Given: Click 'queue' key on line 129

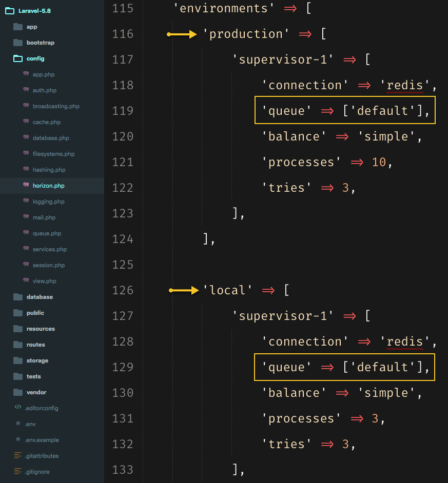Looking at the screenshot, I should click(286, 367).
